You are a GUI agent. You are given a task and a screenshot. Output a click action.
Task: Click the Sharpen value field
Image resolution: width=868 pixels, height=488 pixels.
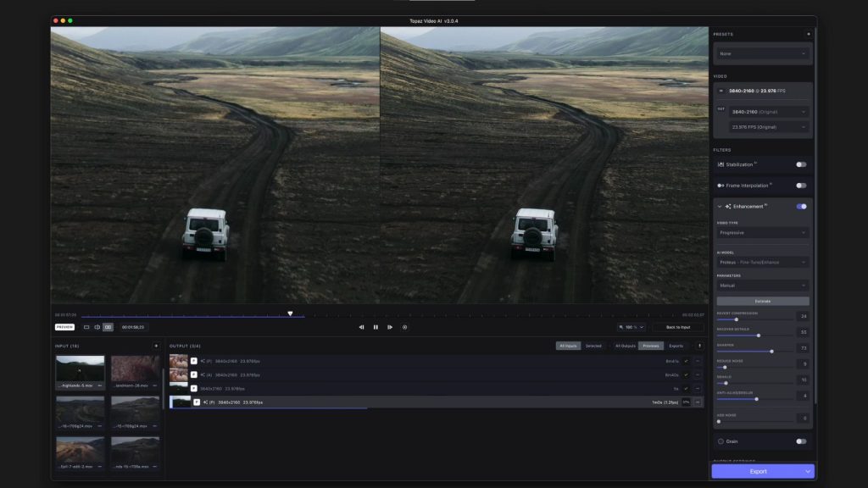coord(804,348)
